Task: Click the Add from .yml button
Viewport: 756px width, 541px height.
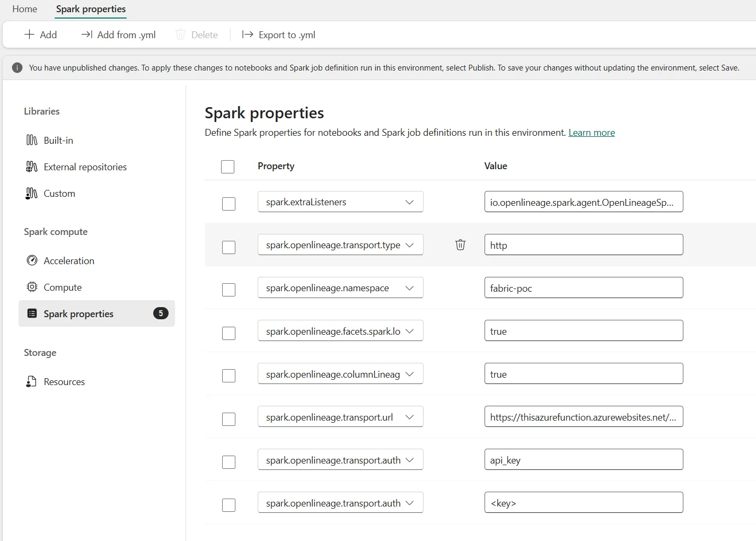Action: pos(118,34)
